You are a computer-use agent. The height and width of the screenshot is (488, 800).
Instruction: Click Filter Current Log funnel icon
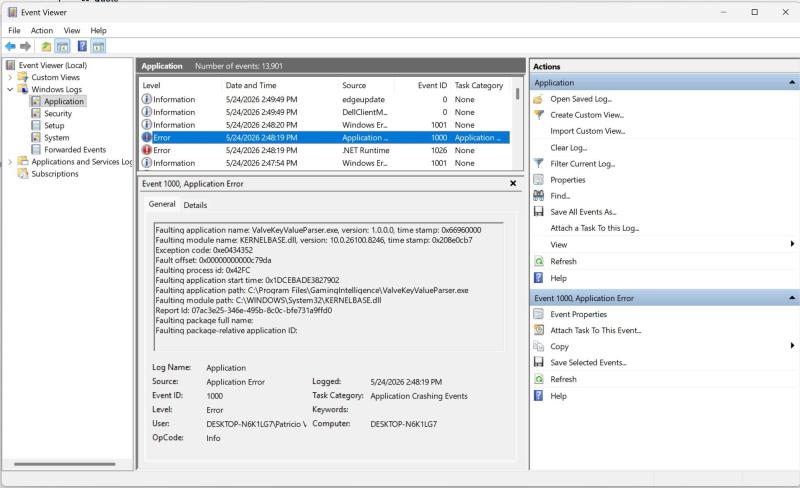click(x=538, y=163)
